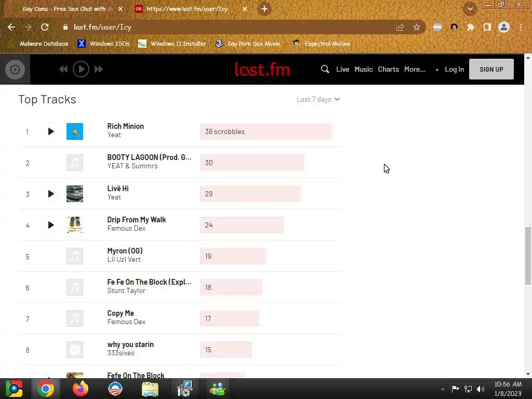Expand the Last 7 days dropdown
The height and width of the screenshot is (399, 532).
coord(318,99)
